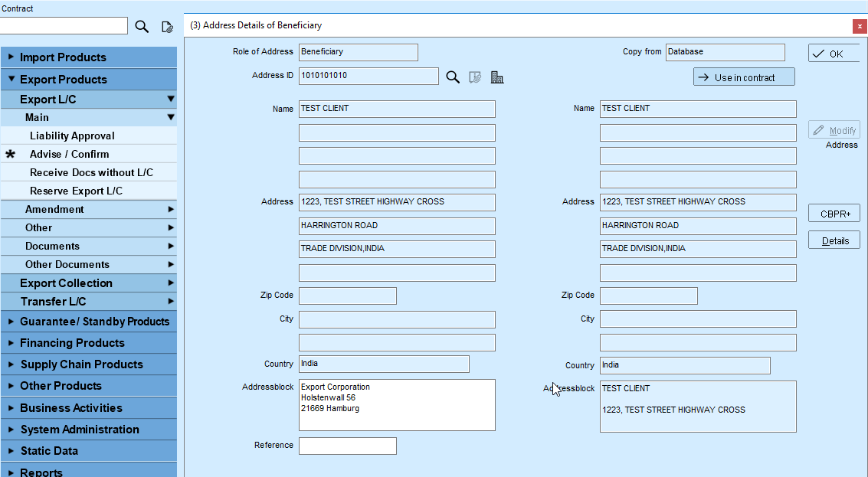Collapse the Export Products section
The image size is (868, 477).
(89, 79)
